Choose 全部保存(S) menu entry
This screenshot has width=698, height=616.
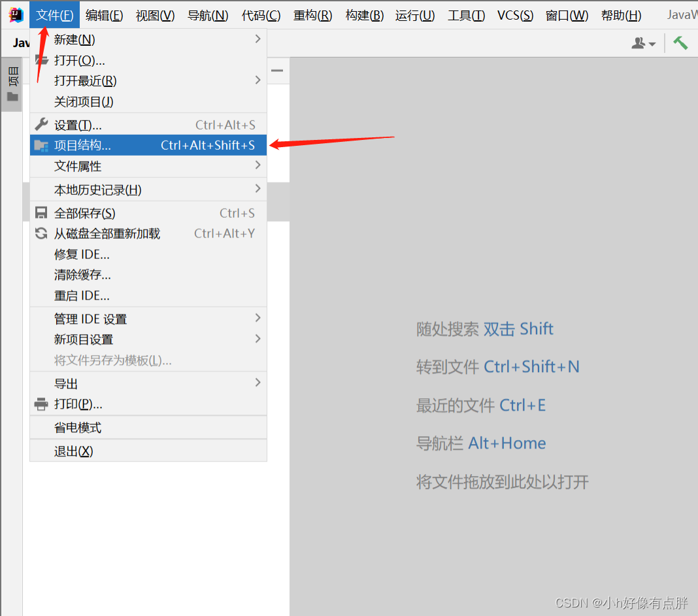pyautogui.click(x=148, y=213)
